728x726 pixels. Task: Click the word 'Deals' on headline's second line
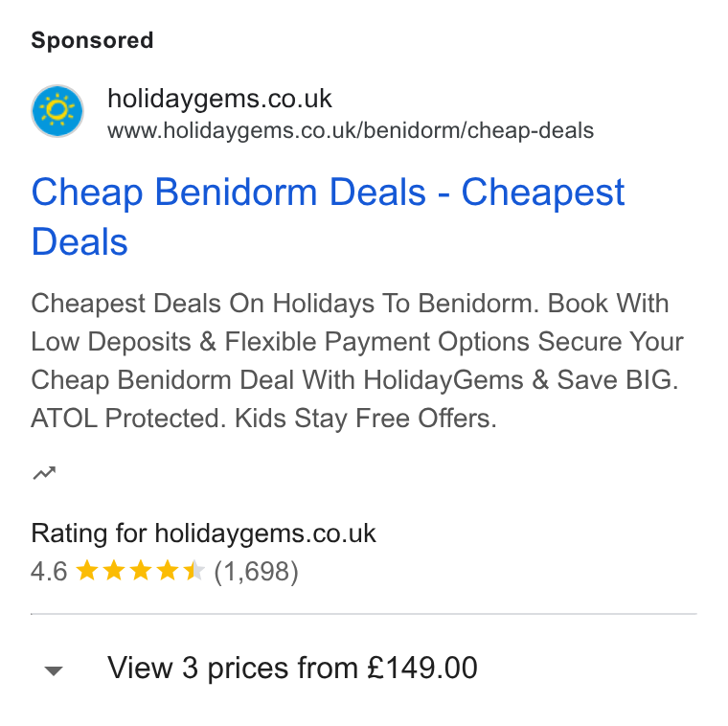click(80, 242)
